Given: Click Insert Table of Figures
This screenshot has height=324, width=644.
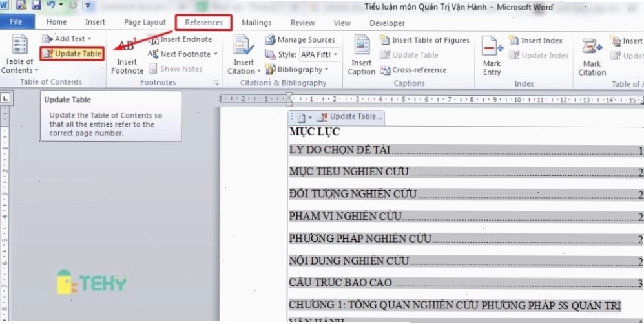Looking at the screenshot, I should coord(424,40).
